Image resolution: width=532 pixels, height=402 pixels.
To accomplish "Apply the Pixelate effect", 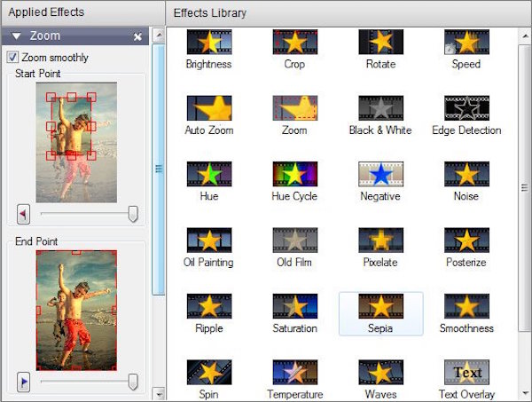I will pyautogui.click(x=380, y=240).
